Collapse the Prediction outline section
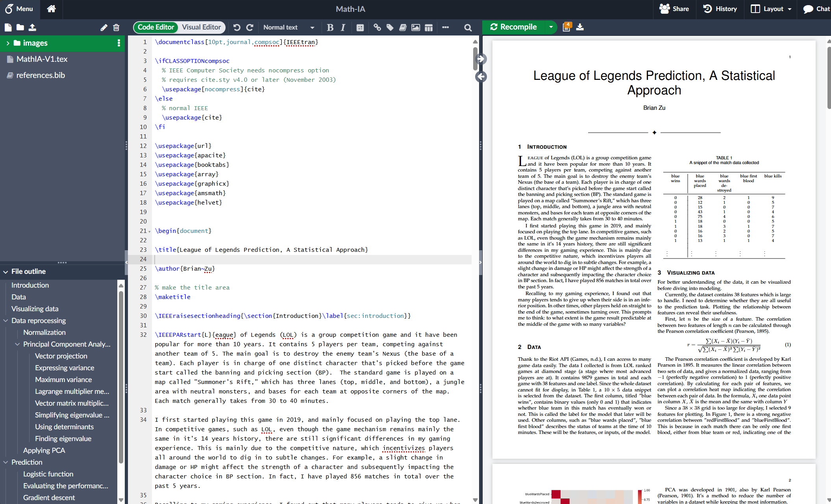 pos(6,462)
